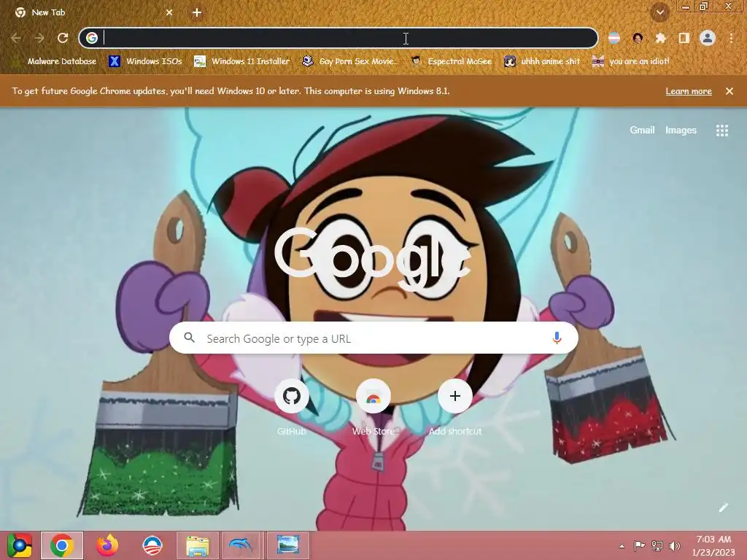Viewport: 747px width, 560px height.
Task: Click the magnifier icon in search box
Action: coord(189,338)
